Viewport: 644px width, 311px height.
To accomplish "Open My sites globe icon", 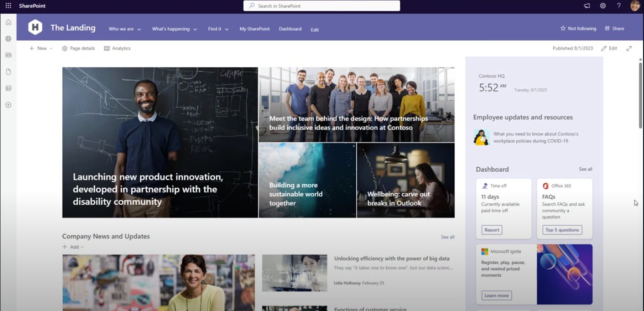I will pyautogui.click(x=8, y=39).
